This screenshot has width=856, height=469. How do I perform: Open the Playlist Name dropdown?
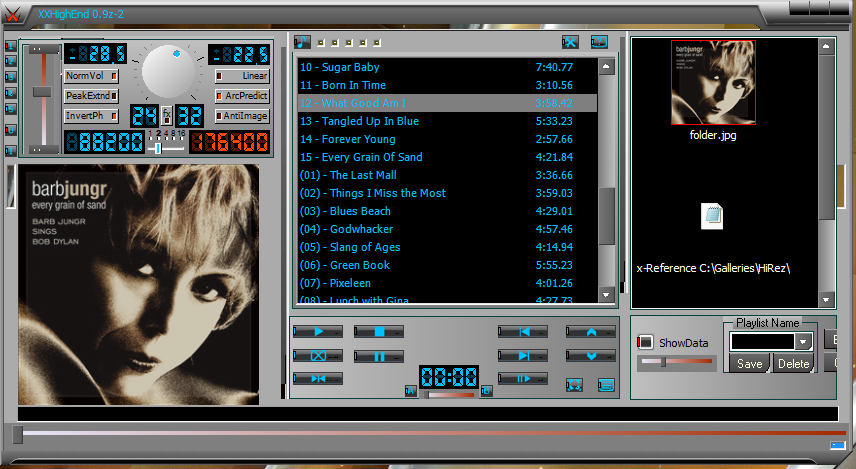coord(802,342)
